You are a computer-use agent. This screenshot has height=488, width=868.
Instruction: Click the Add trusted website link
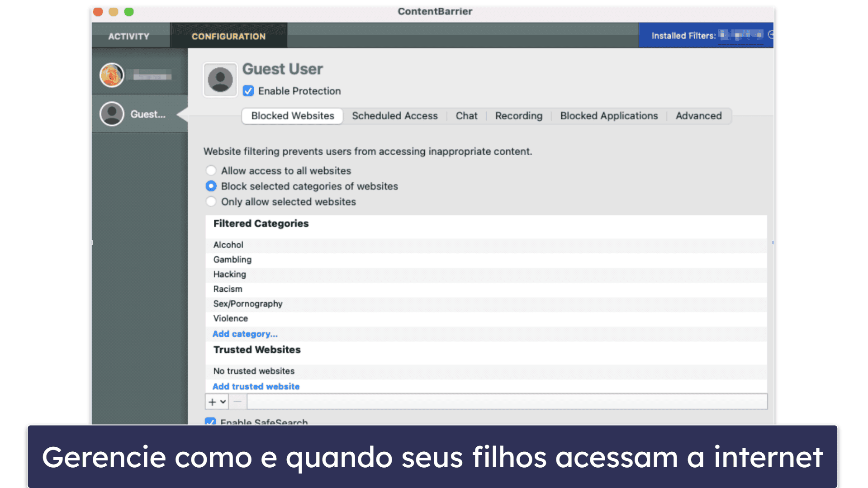[256, 386]
